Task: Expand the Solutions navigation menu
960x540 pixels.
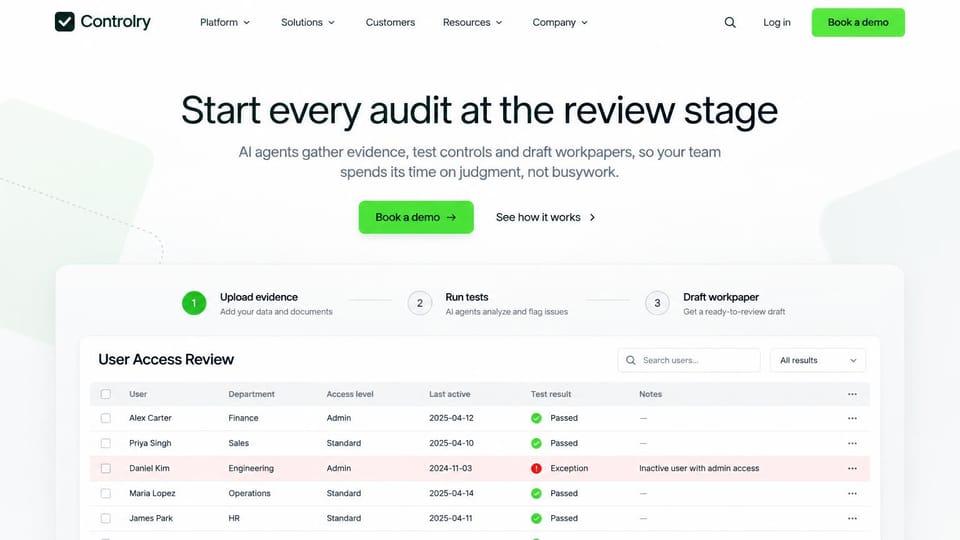Action: coord(308,22)
